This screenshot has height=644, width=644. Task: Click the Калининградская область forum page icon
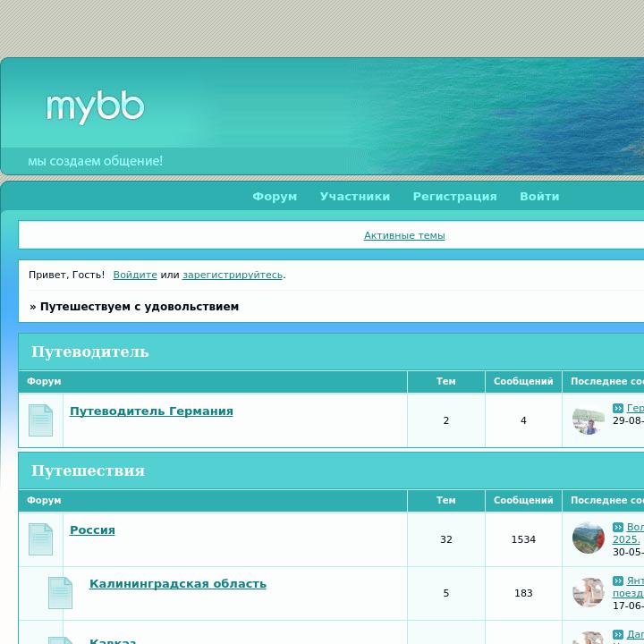60,593
